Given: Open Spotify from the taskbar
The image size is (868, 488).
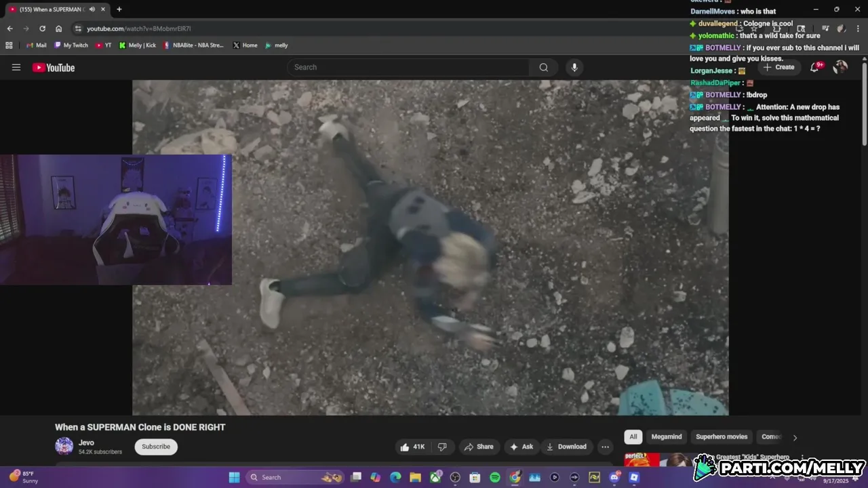Looking at the screenshot, I should [495, 477].
